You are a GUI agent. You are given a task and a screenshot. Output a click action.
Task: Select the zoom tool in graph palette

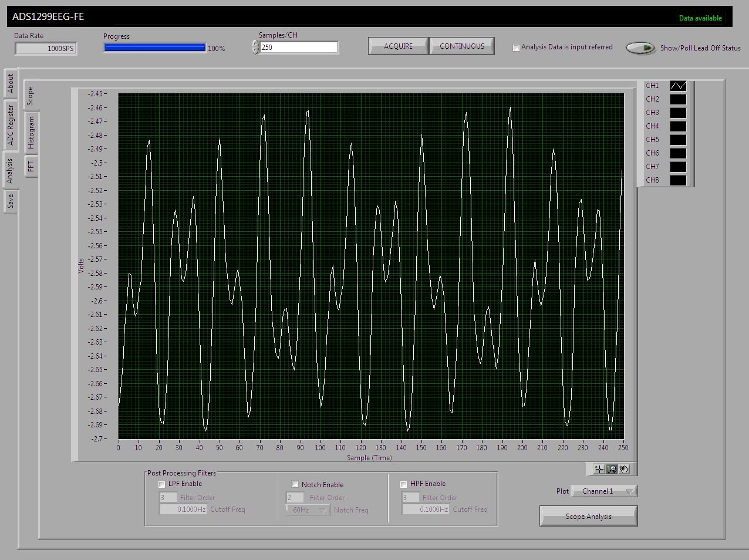(611, 468)
